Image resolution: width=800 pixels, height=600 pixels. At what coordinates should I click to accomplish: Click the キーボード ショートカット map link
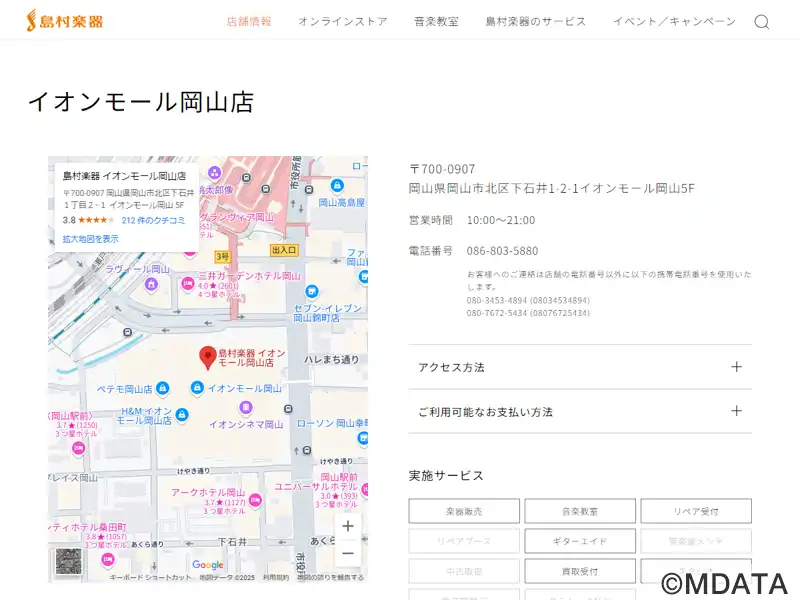coord(151,578)
